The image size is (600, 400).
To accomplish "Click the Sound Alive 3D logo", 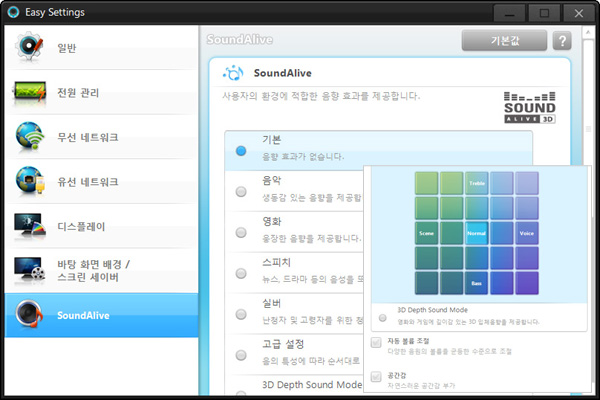I will coord(530,108).
